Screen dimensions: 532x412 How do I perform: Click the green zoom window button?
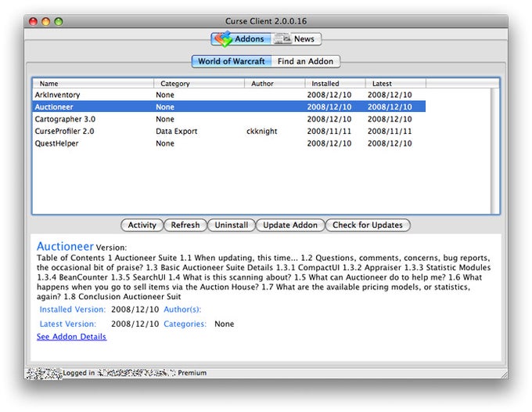(59, 21)
